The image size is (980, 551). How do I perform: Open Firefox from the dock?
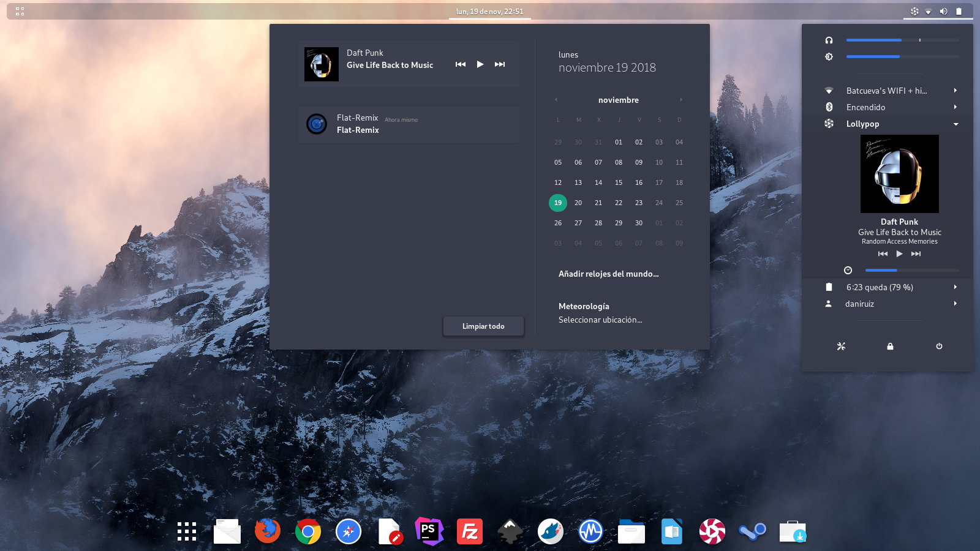268,531
